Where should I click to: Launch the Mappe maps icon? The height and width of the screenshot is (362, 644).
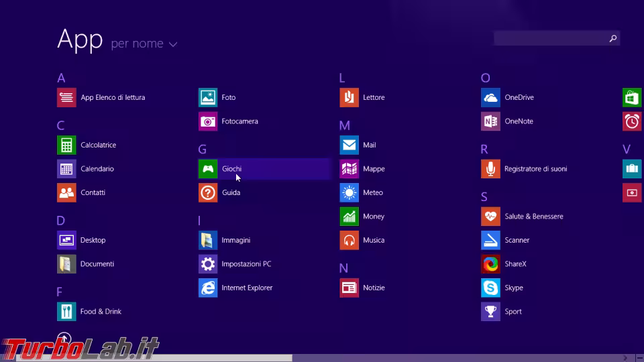pyautogui.click(x=349, y=169)
